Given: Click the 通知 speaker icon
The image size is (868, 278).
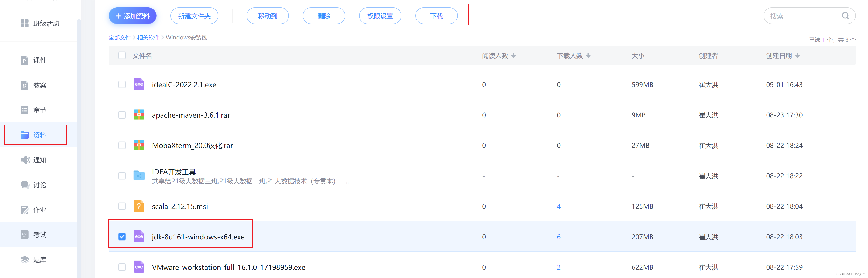Looking at the screenshot, I should point(25,160).
